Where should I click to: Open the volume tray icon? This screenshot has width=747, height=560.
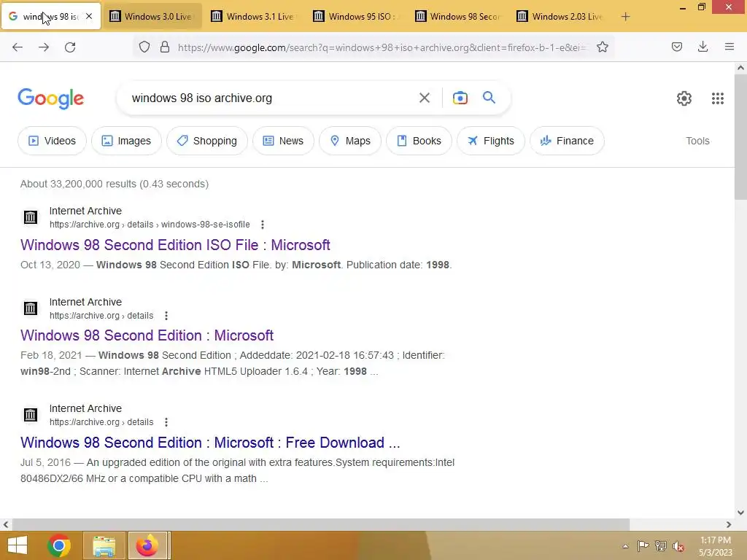point(678,546)
